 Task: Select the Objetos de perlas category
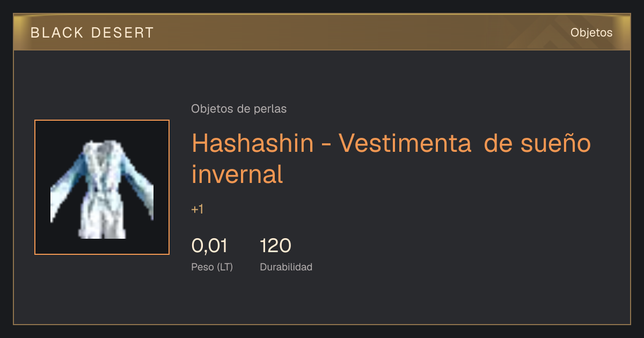pyautogui.click(x=239, y=109)
